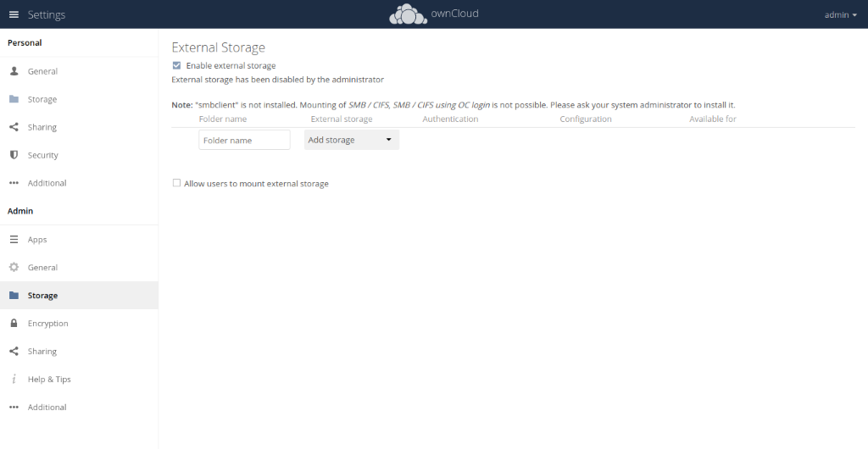This screenshot has width=868, height=449.
Task: Expand the admin user menu
Action: [840, 14]
